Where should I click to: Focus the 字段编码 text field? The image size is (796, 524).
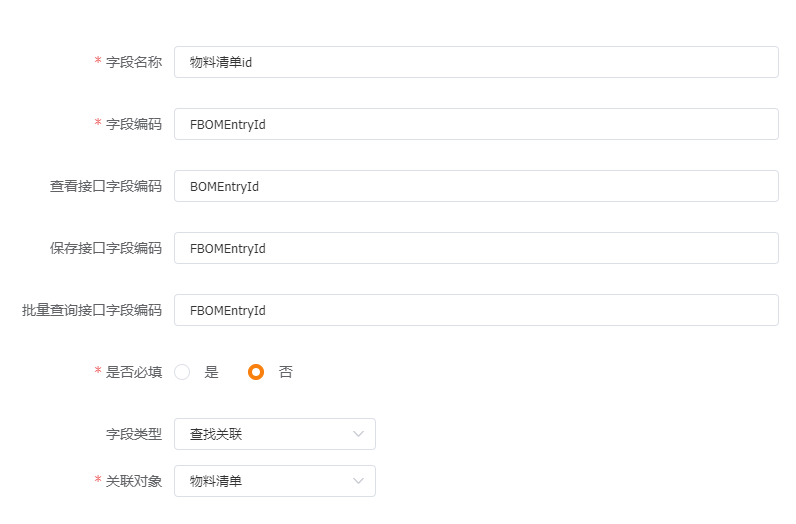476,124
